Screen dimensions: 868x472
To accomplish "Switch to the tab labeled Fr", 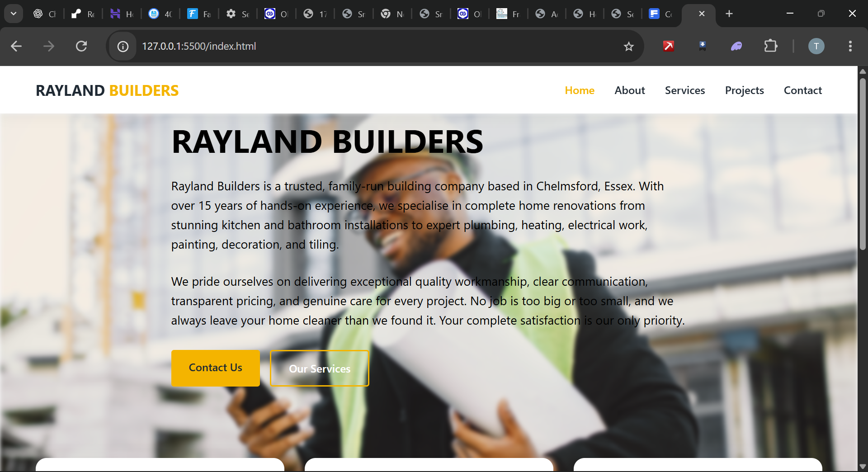I will pos(508,14).
